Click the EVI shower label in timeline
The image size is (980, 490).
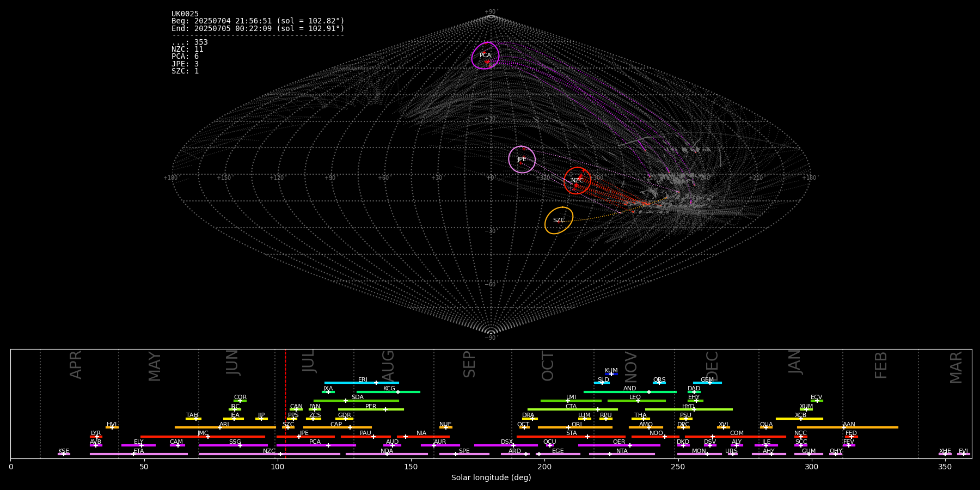[x=964, y=451]
